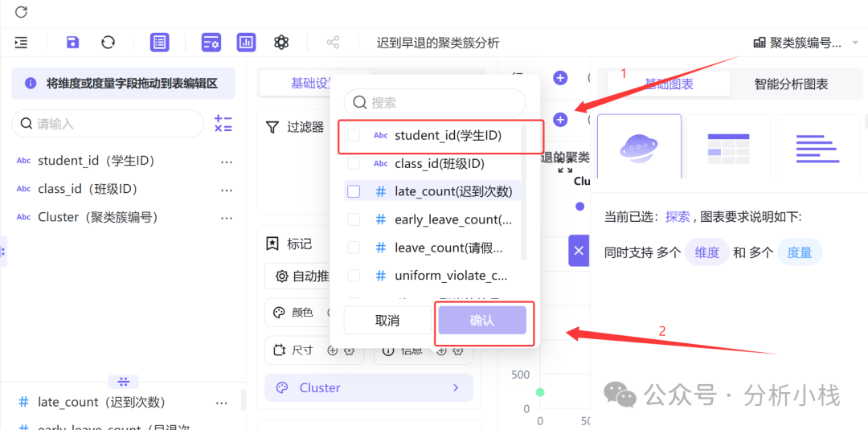Viewport: 868px width, 430px height.
Task: Click the 信息 plus icon
Action: coord(442,350)
